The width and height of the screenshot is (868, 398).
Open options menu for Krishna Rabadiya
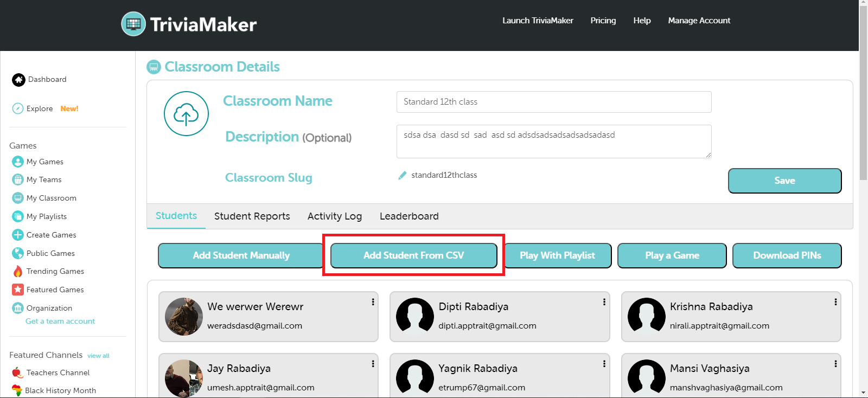point(835,302)
